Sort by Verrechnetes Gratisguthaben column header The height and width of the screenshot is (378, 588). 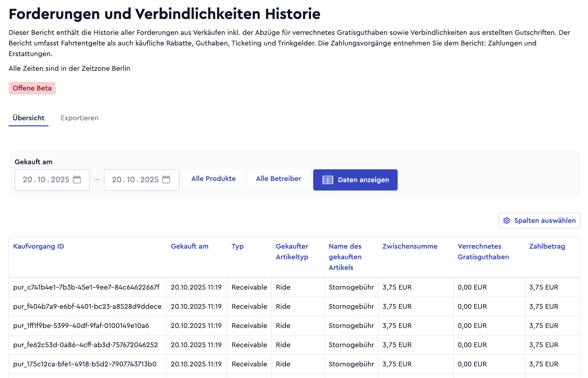pyautogui.click(x=483, y=252)
